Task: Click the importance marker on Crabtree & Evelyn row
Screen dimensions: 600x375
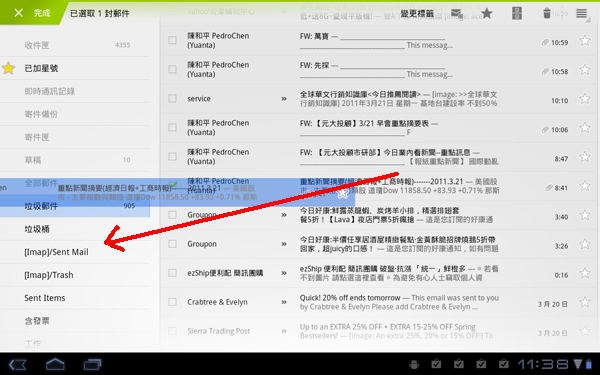Action: (284, 302)
